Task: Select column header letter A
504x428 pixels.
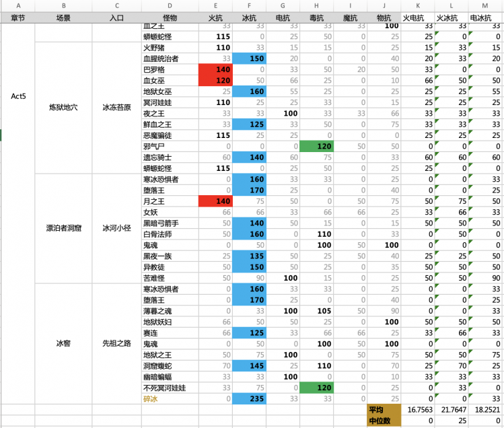Action: [x=18, y=5]
